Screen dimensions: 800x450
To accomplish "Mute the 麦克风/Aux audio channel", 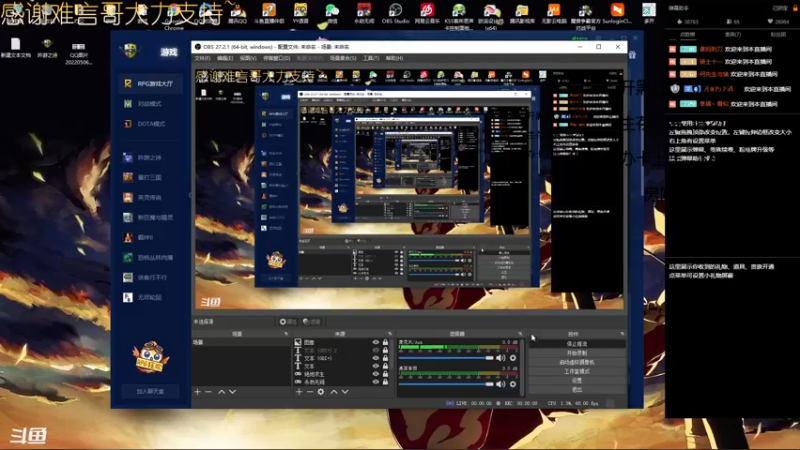I will pyautogui.click(x=501, y=358).
